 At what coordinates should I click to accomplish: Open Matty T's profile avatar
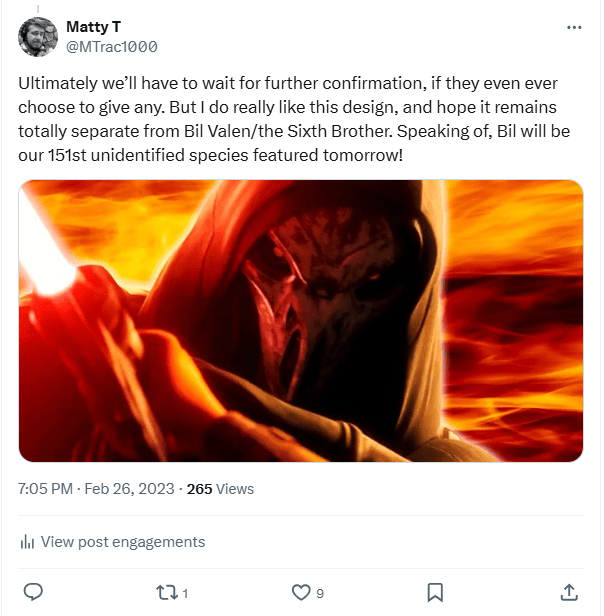pos(37,36)
